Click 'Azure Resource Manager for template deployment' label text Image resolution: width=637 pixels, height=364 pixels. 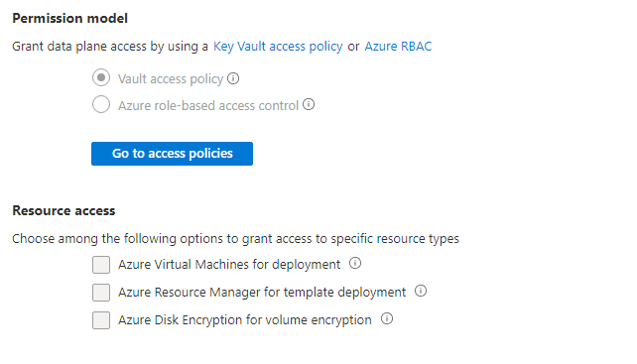[x=262, y=293]
